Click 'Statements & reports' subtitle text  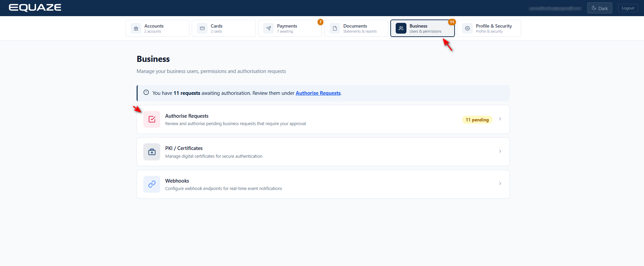(360, 32)
